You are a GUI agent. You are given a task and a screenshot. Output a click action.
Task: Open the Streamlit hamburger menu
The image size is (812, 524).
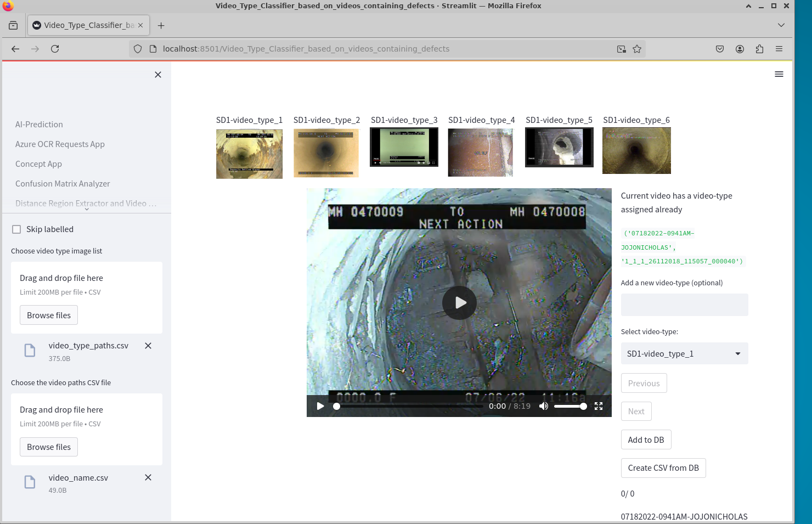coord(779,74)
